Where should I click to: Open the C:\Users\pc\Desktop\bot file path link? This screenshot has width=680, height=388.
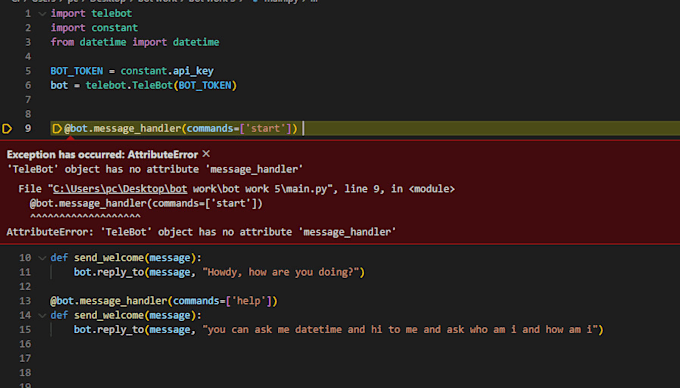(120, 189)
